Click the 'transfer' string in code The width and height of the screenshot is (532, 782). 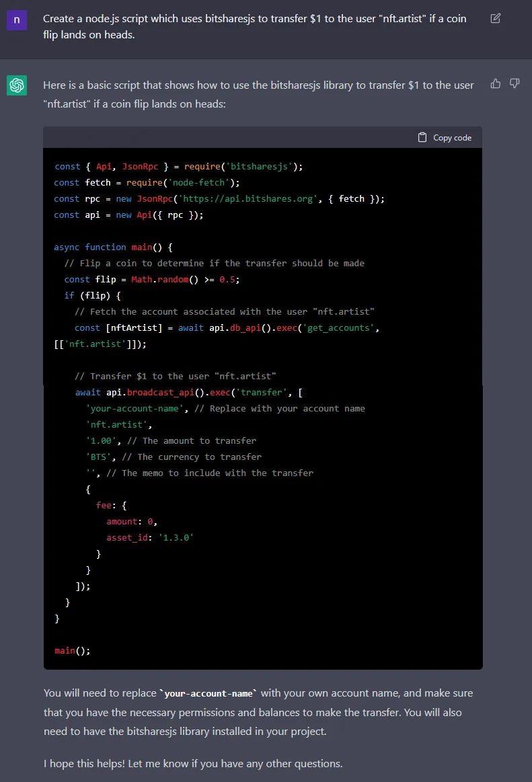(262, 393)
